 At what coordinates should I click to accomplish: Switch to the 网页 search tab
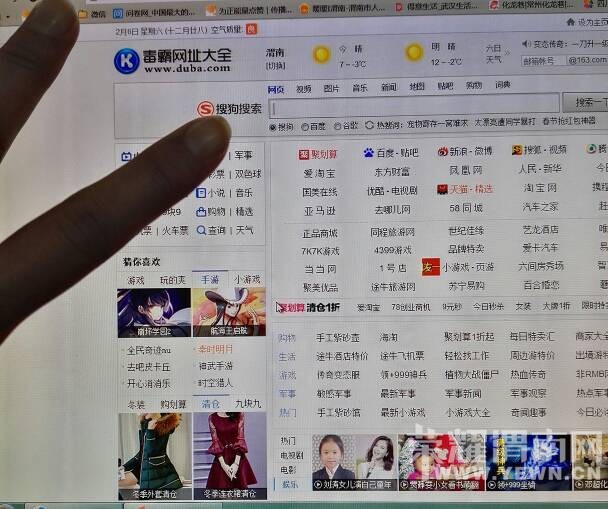click(x=276, y=90)
